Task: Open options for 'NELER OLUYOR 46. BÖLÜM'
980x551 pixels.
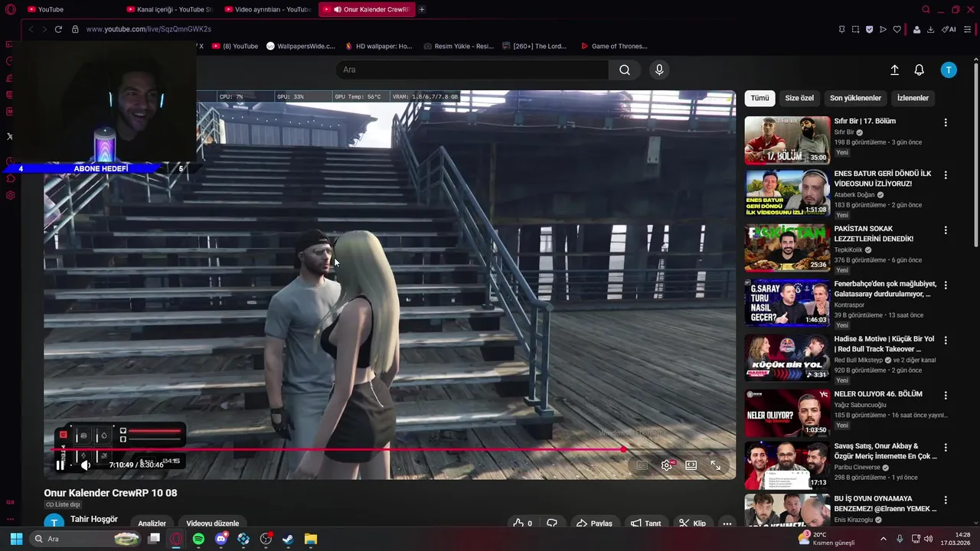Action: pyautogui.click(x=946, y=395)
